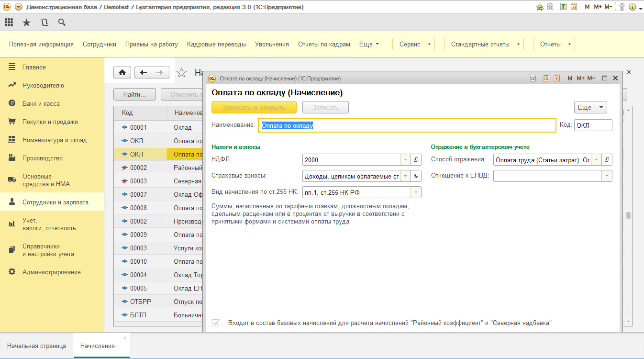Viewport: 644px width, 359px height.
Task: Click the Найти... button
Action: coord(135,94)
